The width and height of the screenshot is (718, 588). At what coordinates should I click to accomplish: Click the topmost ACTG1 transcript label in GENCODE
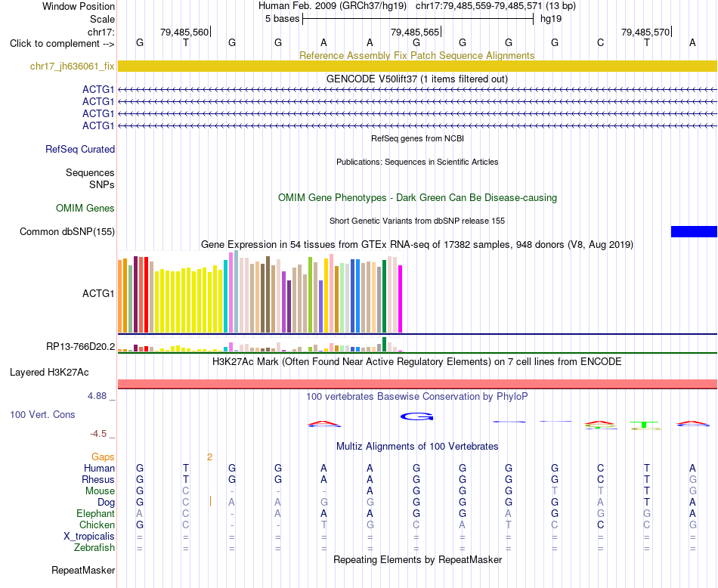click(98, 89)
